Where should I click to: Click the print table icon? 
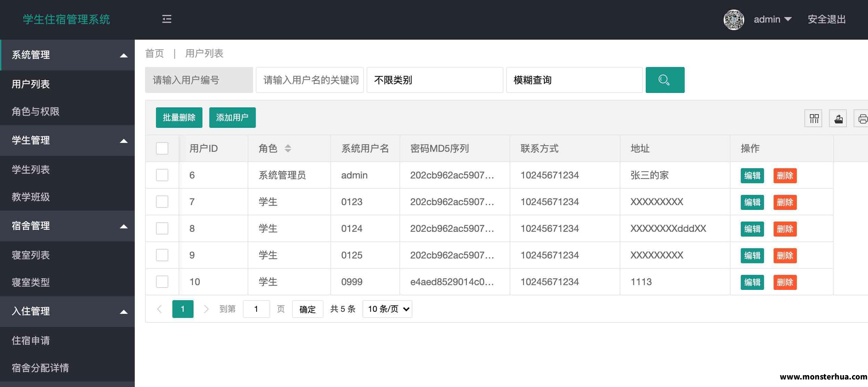pos(862,119)
